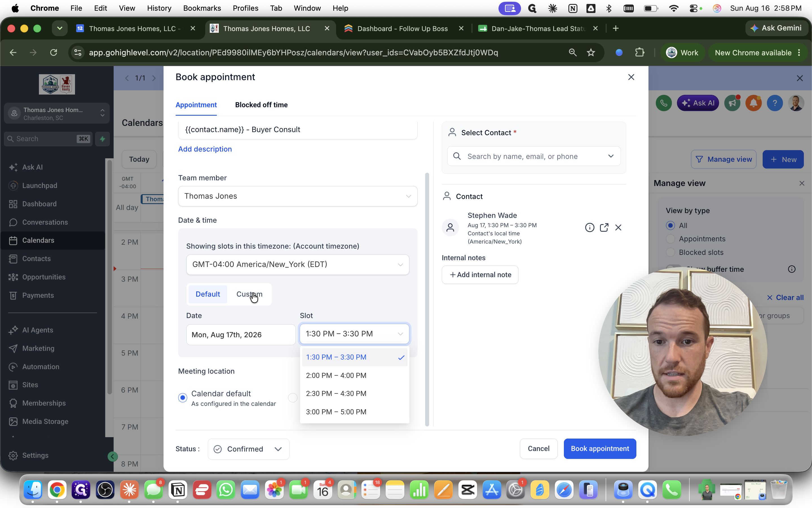The width and height of the screenshot is (812, 508).
Task: Click the Manage view button
Action: tap(723, 159)
